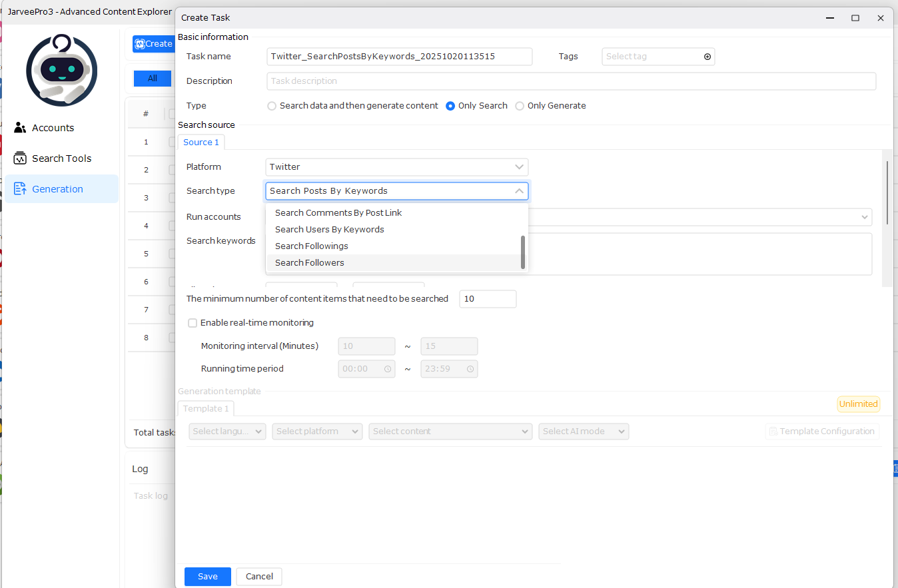Click the Accounts people icon in sidebar
This screenshot has width=898, height=588.
[20, 128]
